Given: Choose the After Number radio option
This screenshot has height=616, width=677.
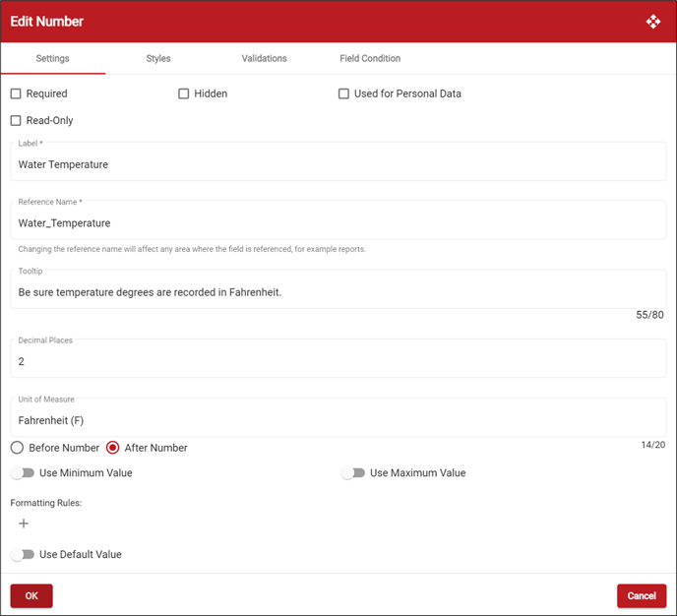Looking at the screenshot, I should tap(113, 448).
